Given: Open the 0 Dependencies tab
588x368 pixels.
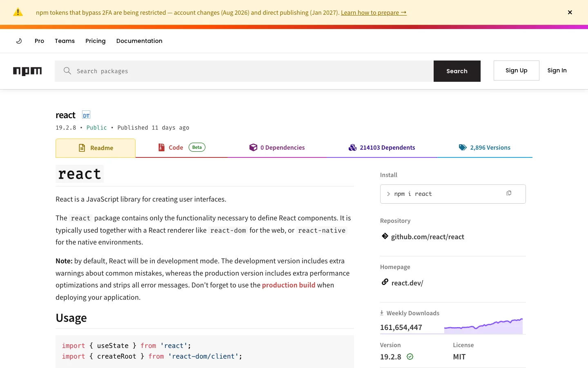Looking at the screenshot, I should [x=277, y=148].
